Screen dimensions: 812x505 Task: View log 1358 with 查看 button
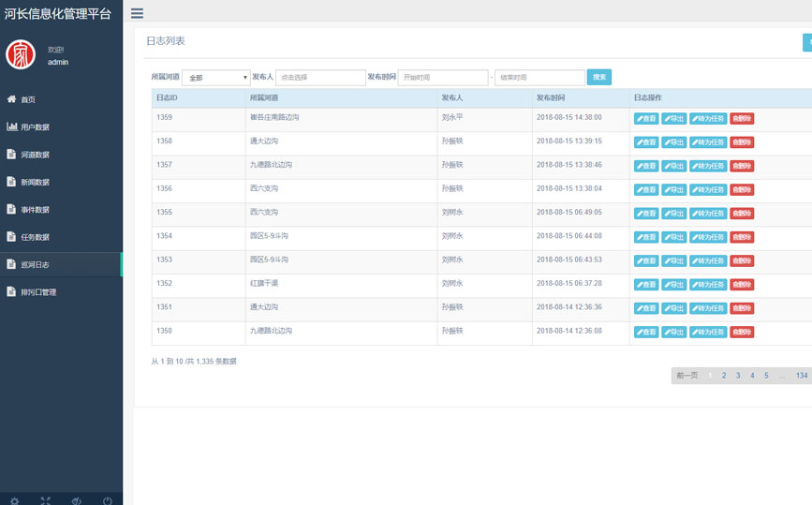646,142
